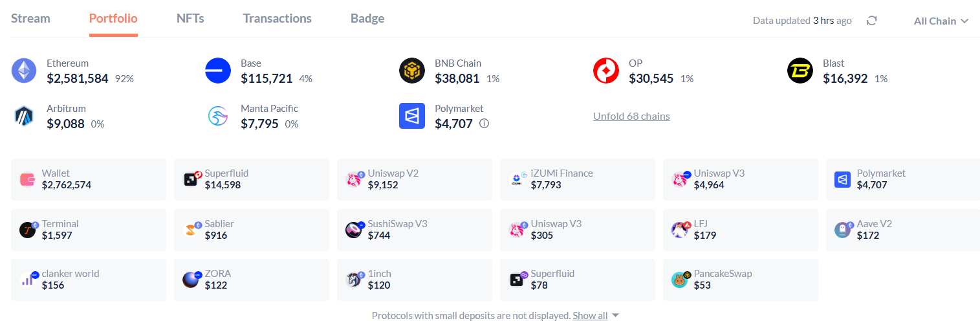Viewport: 980px width, 332px height.
Task: Open the Transactions tab
Action: click(x=277, y=18)
